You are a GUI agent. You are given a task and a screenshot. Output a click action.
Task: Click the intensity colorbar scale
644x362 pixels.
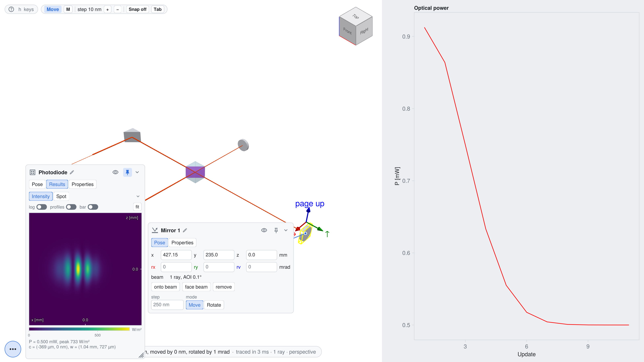[79, 329]
